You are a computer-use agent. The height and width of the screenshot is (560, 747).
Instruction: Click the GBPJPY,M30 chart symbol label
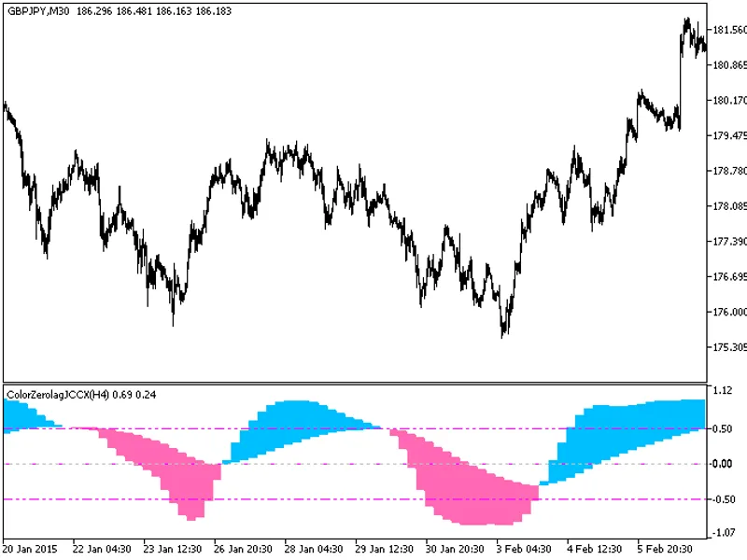coord(38,11)
